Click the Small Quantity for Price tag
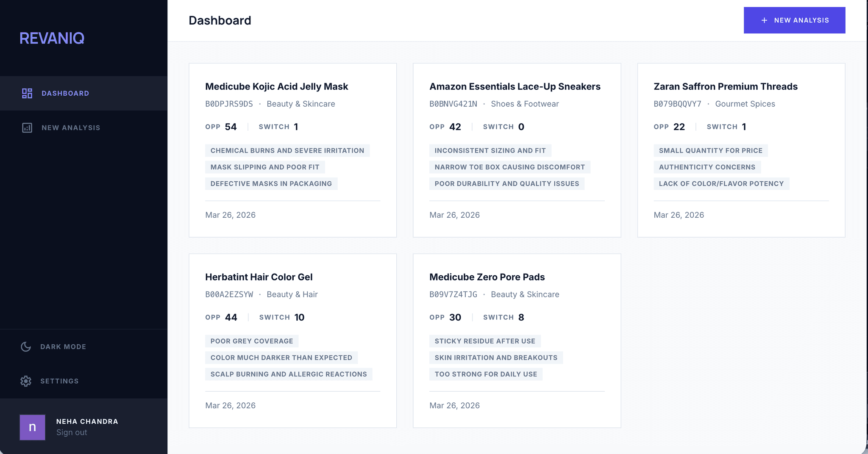The image size is (868, 454). click(711, 150)
